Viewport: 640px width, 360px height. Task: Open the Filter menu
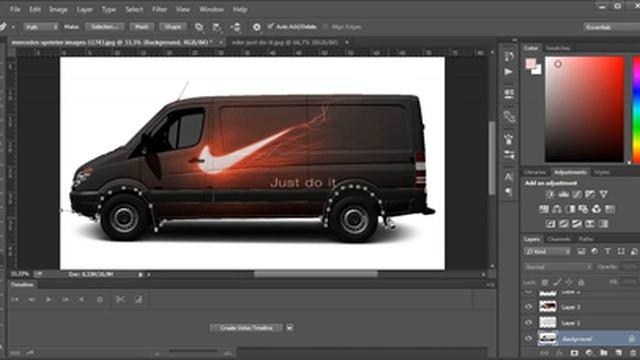point(159,9)
